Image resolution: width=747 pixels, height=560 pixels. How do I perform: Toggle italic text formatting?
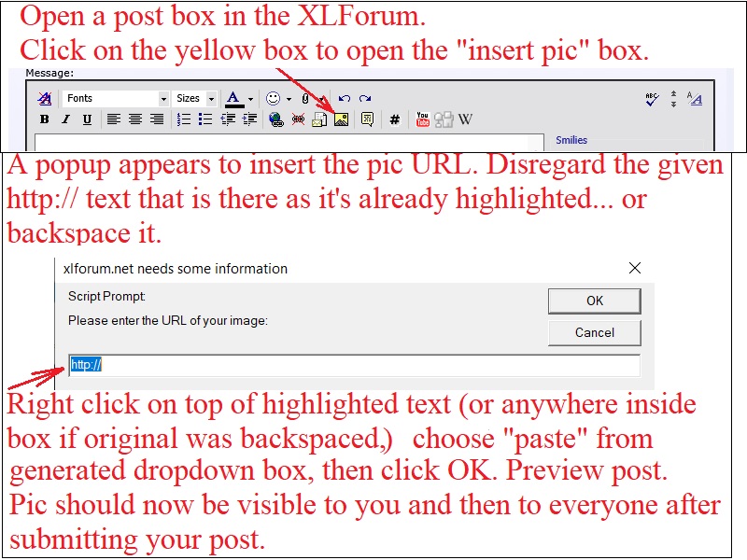pyautogui.click(x=65, y=119)
